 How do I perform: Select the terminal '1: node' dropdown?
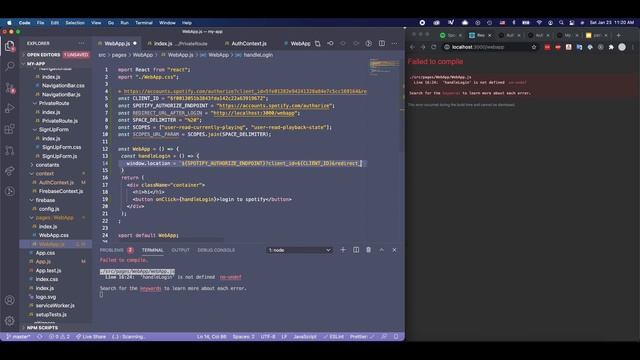[299, 250]
